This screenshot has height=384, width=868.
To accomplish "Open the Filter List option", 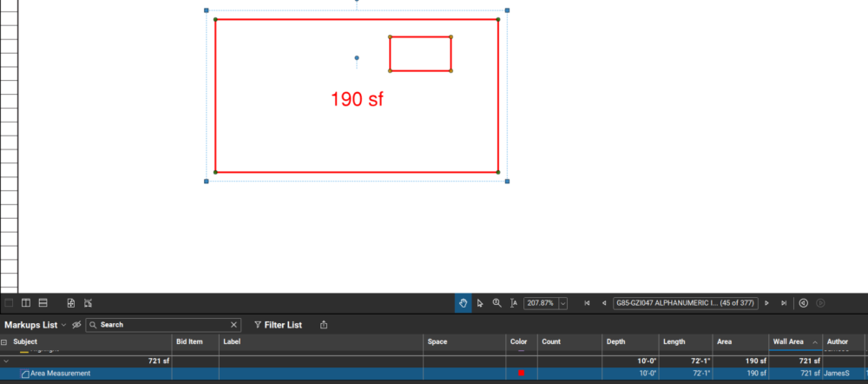I will coord(278,325).
